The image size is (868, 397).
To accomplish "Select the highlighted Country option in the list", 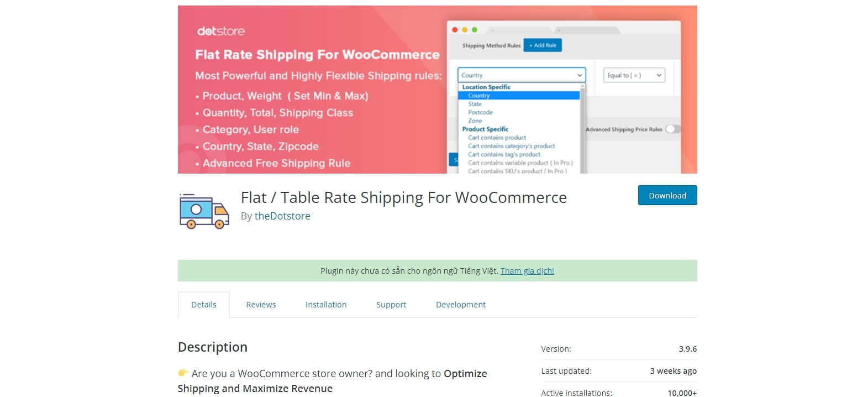I will (519, 96).
